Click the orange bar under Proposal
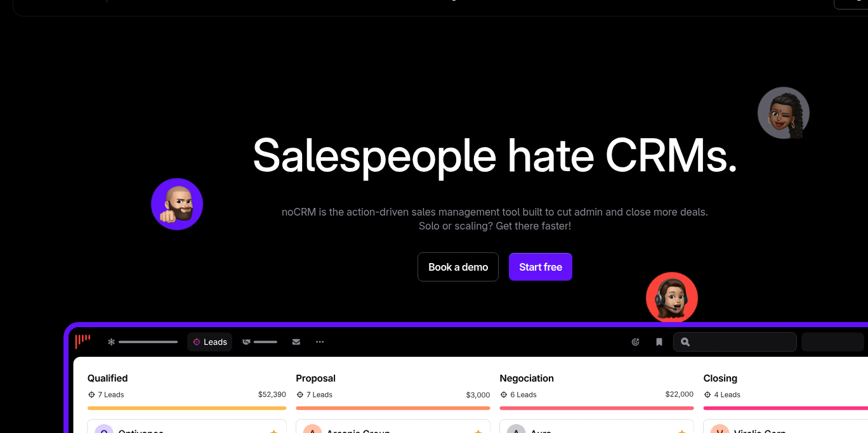The image size is (868, 433). pos(393,408)
